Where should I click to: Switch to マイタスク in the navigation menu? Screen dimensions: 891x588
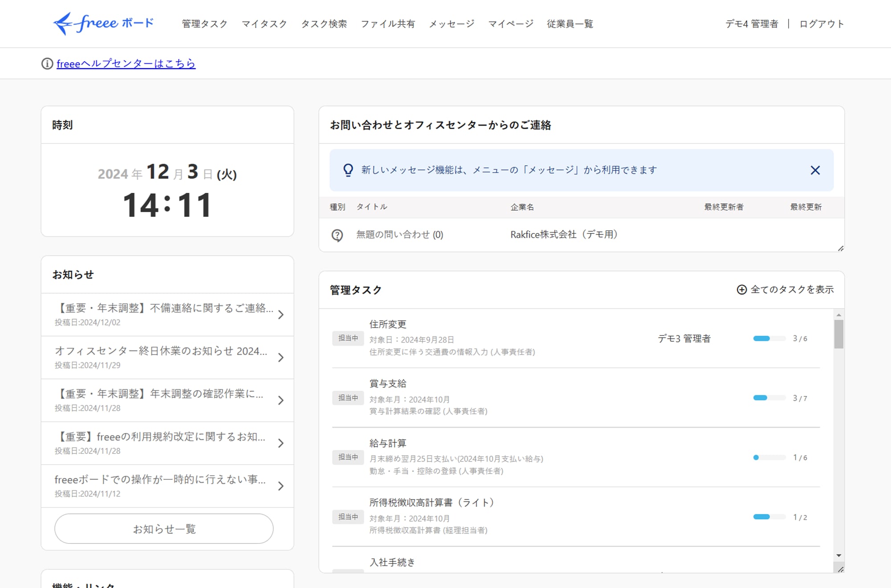(264, 24)
